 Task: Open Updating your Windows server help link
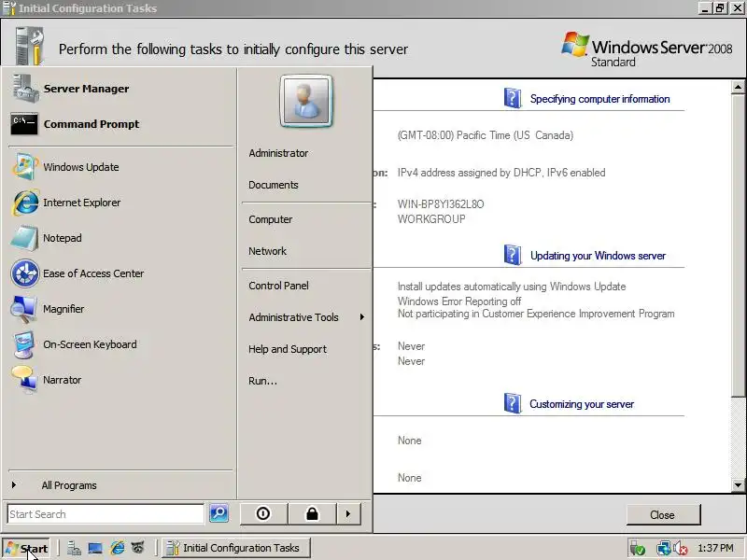click(598, 256)
